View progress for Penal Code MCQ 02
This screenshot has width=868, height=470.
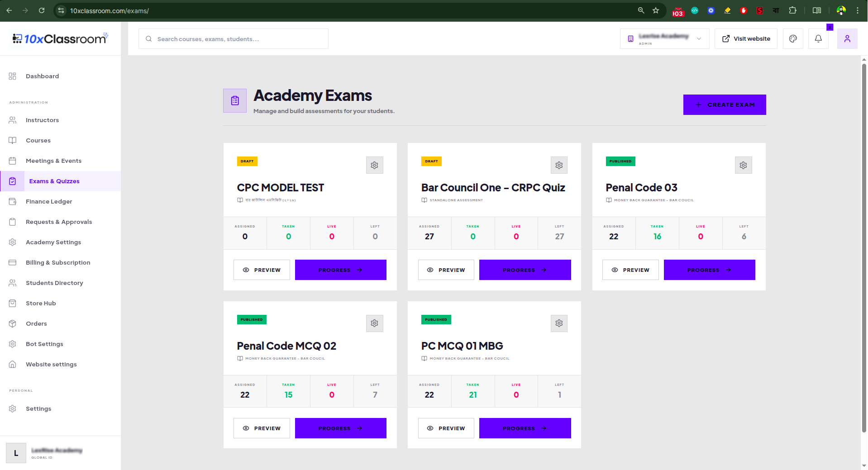coord(341,428)
